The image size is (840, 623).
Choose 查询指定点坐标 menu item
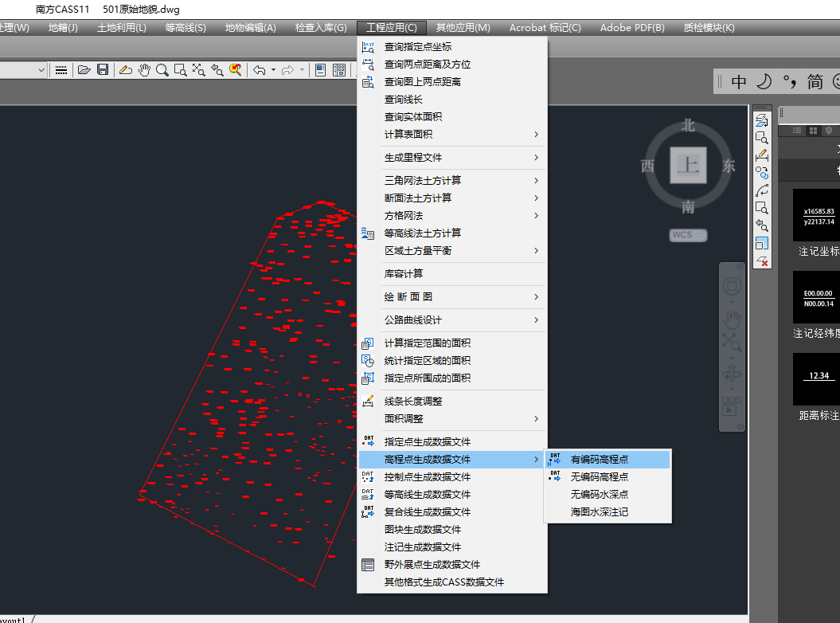418,47
